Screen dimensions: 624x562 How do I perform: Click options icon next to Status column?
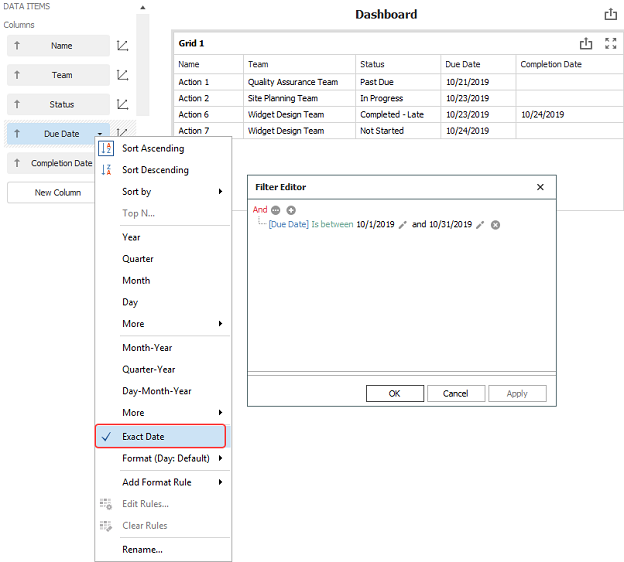click(x=122, y=104)
